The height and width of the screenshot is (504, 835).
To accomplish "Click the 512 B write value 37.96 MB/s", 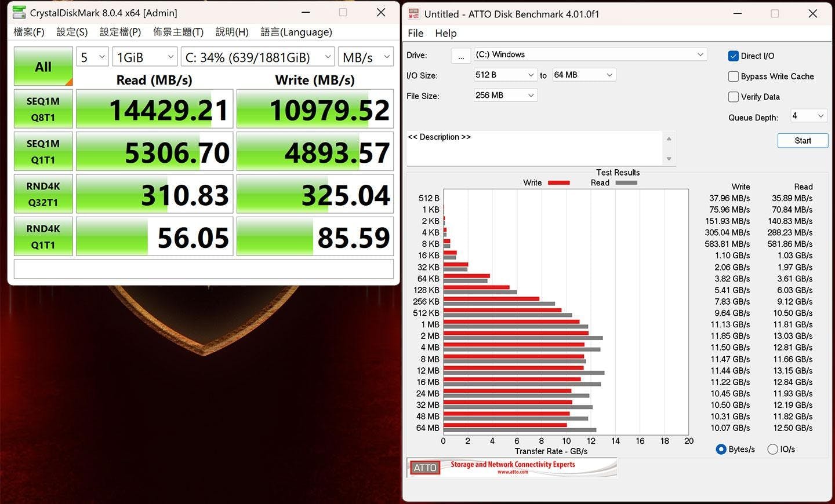I will pyautogui.click(x=729, y=198).
